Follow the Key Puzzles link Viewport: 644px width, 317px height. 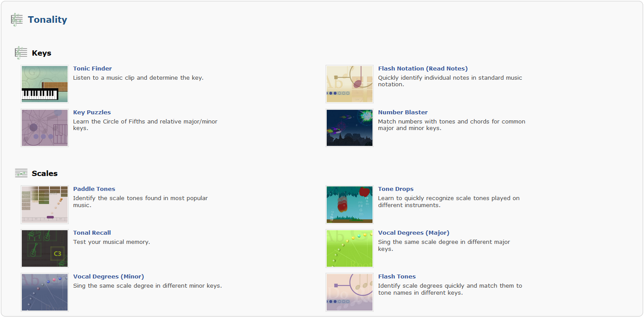[92, 112]
